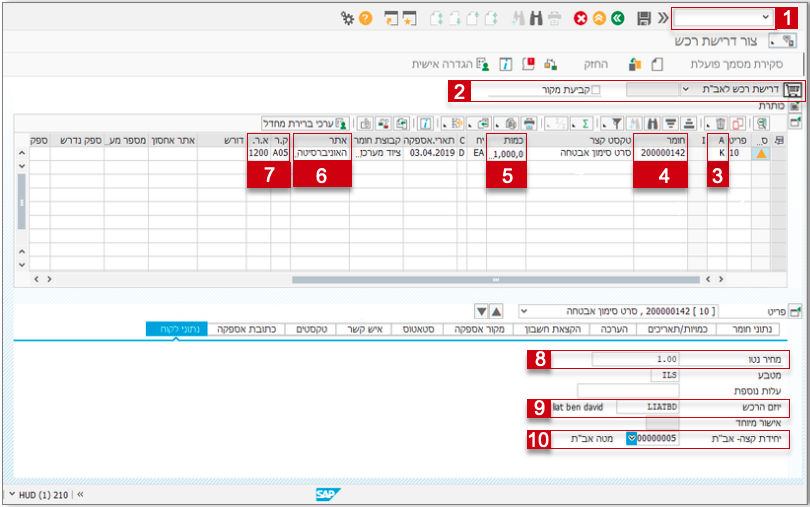The image size is (810, 507).
Task: Go to next item with down triangle
Action: tap(481, 311)
